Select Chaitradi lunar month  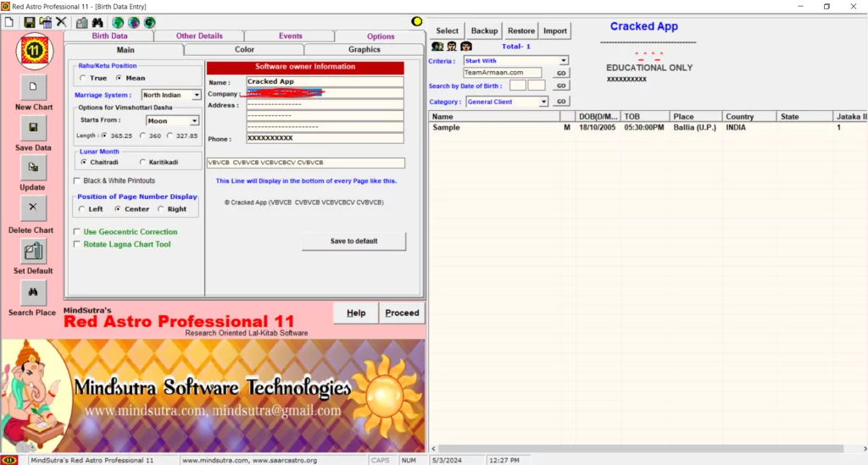[x=84, y=162]
